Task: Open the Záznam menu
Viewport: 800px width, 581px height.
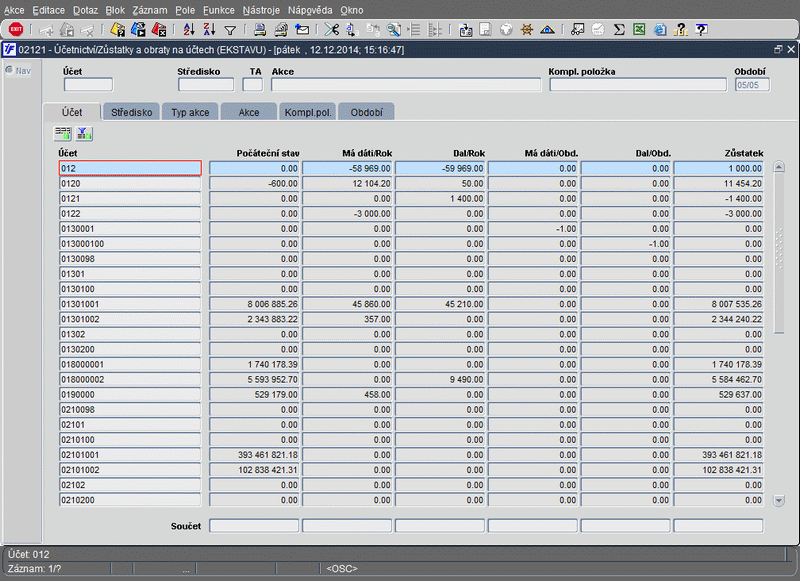Action: [149, 9]
